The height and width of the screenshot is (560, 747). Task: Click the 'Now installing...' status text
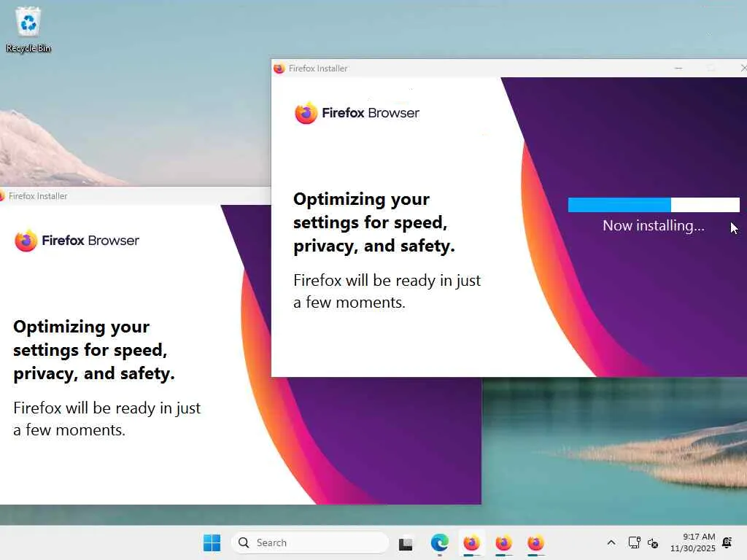click(x=653, y=225)
